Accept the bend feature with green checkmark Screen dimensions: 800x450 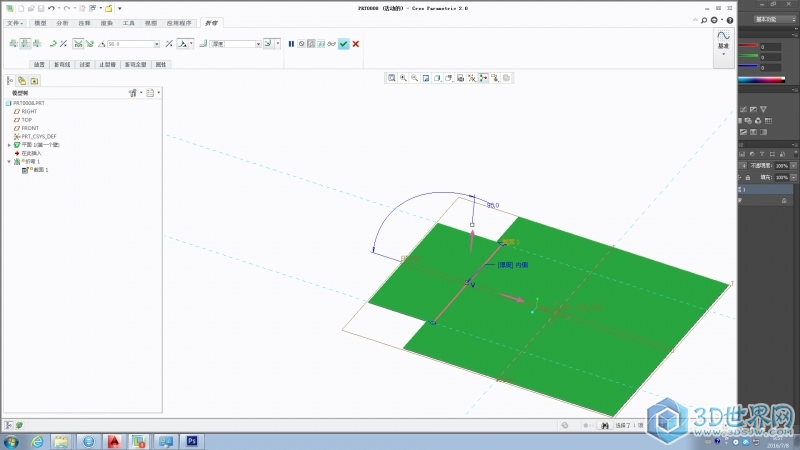(343, 44)
